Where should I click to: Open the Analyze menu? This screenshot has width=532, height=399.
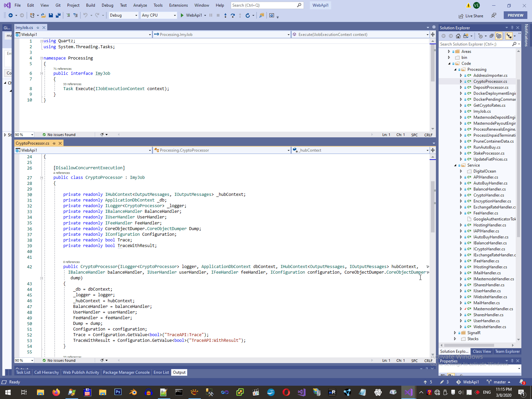pyautogui.click(x=140, y=5)
